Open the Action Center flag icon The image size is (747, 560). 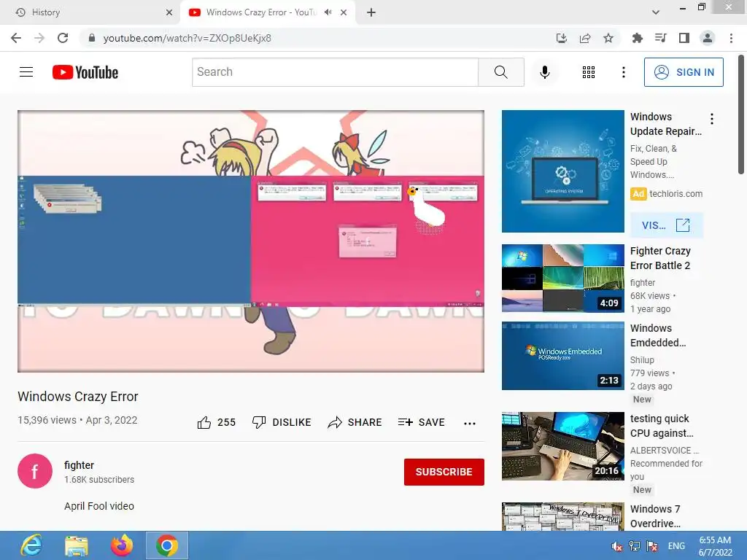[x=652, y=546]
